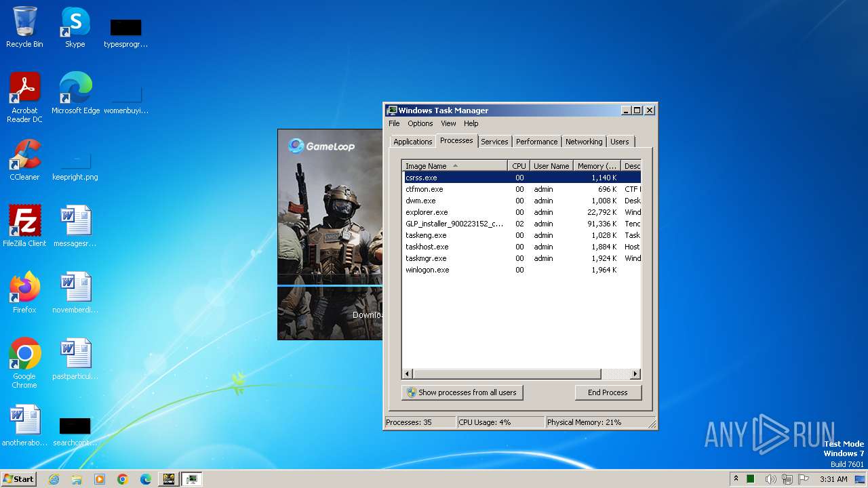Viewport: 868px width, 488px height.
Task: Click Show processes from all users
Action: point(462,392)
